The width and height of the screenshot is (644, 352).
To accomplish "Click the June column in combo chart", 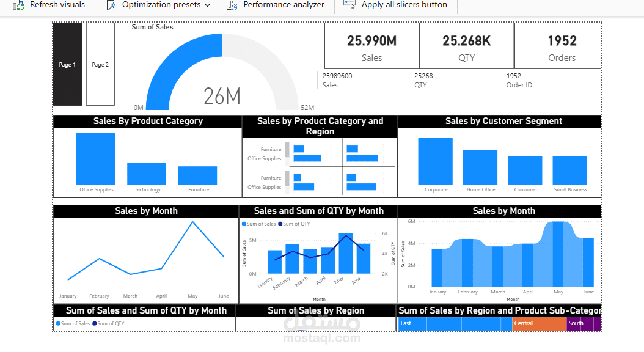I will tap(364, 258).
